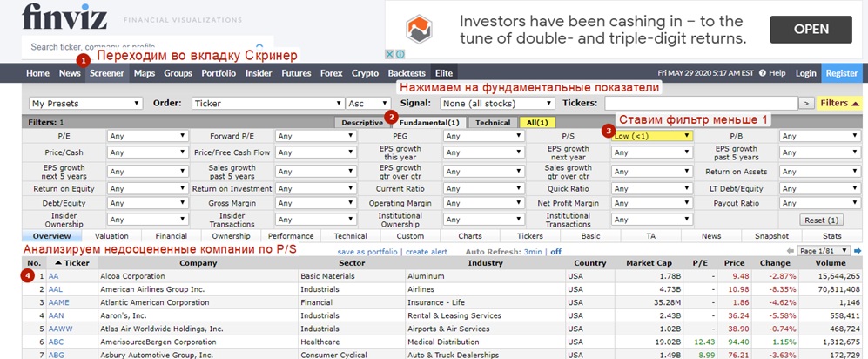The height and width of the screenshot is (359, 868).
Task: Click the Tickers input field
Action: tap(701, 103)
